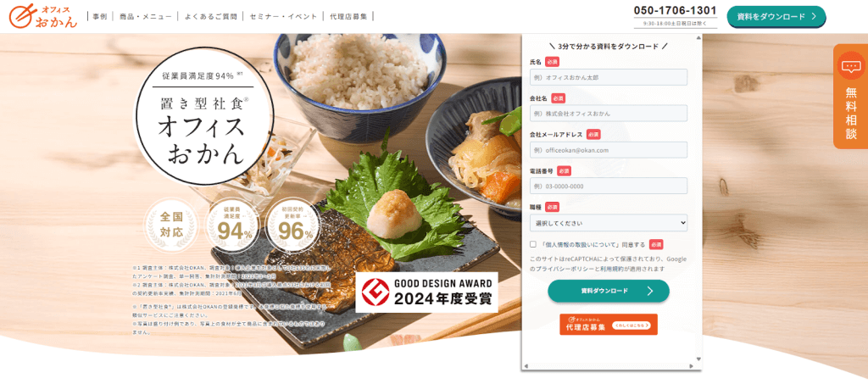Image resolution: width=868 pixels, height=384 pixels.
Task: Click the 代理店募集 orange banner
Action: pyautogui.click(x=609, y=325)
